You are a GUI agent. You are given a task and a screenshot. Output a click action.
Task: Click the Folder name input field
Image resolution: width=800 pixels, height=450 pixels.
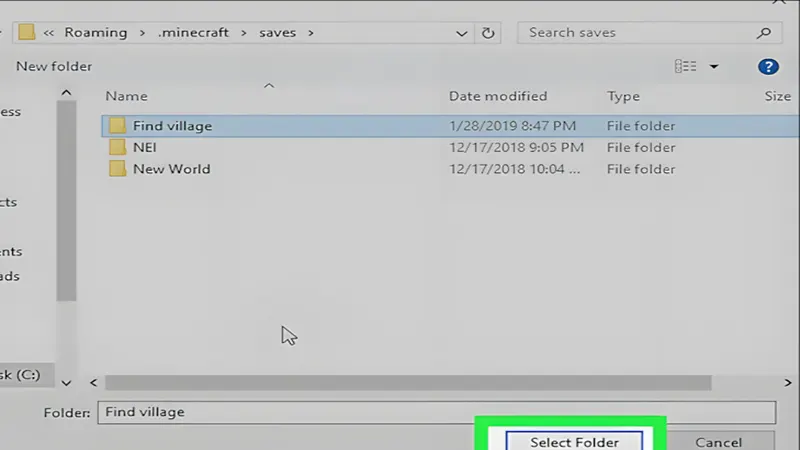437,412
